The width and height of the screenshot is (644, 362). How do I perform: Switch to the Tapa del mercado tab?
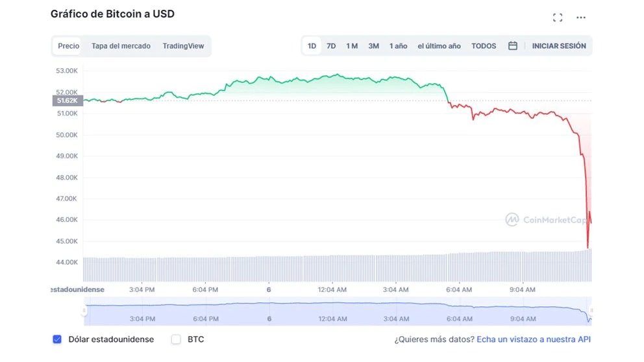click(x=121, y=46)
